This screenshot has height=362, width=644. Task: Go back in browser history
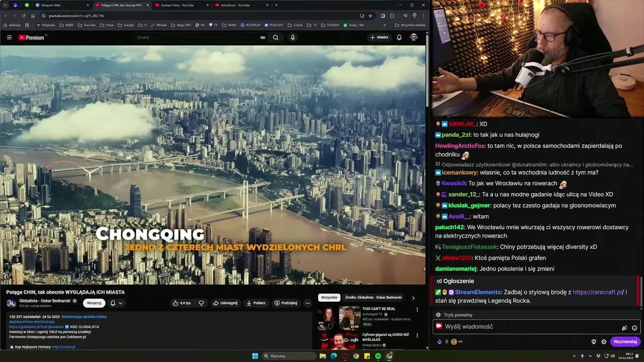click(x=6, y=16)
